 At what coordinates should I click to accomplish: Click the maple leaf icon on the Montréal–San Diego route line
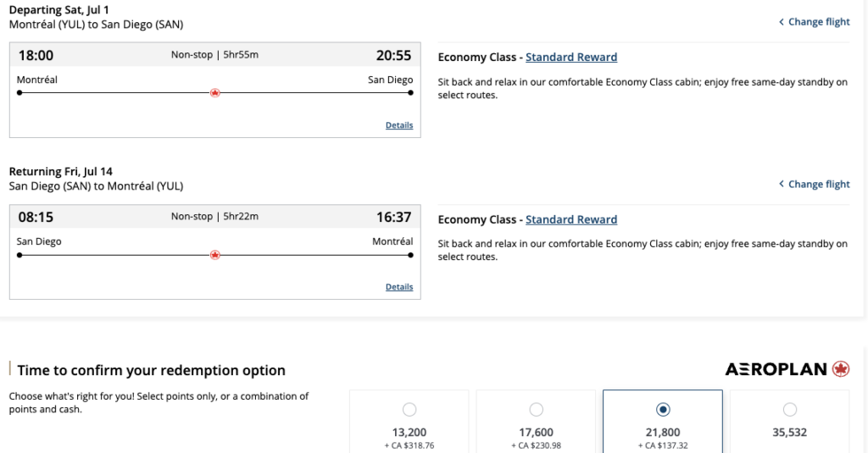click(214, 92)
